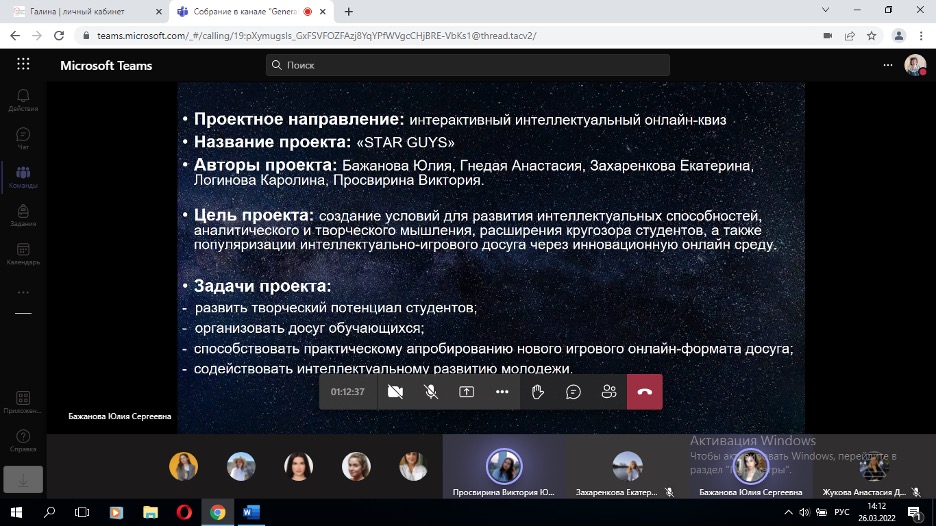Unmute the microphone in the call toolbar
The image size is (936, 526).
click(x=431, y=392)
